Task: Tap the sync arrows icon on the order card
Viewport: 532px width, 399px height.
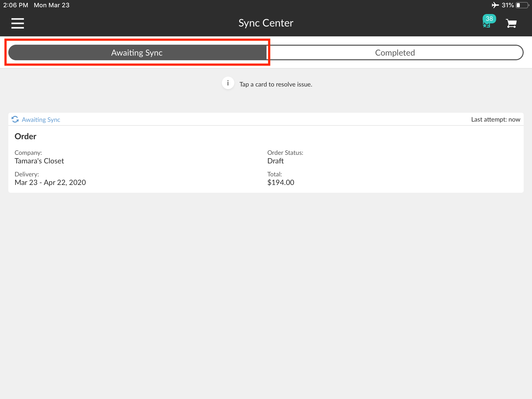Action: point(15,119)
